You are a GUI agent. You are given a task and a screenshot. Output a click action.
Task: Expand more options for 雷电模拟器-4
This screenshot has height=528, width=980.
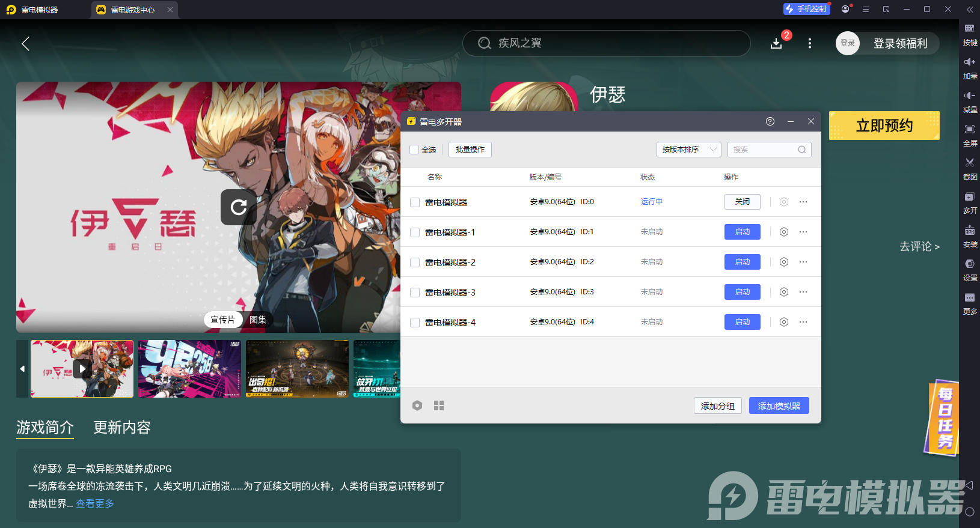point(803,322)
